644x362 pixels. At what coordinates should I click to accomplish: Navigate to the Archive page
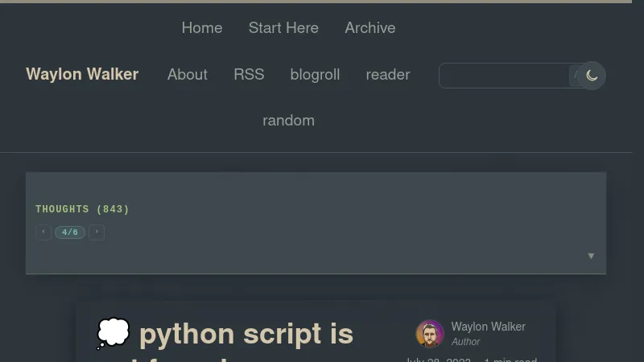(x=370, y=27)
